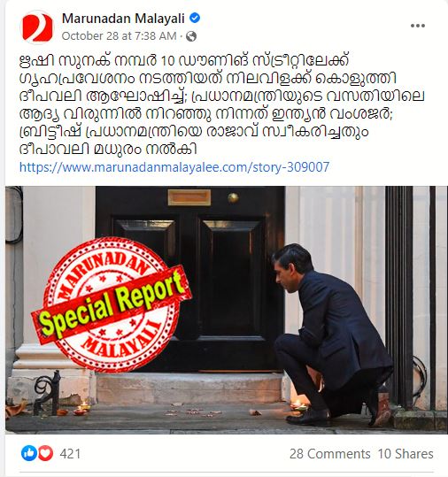This screenshot has width=448, height=477.
Task: Click the Marunadan Malayali red logo avatar
Action: [x=37, y=27]
